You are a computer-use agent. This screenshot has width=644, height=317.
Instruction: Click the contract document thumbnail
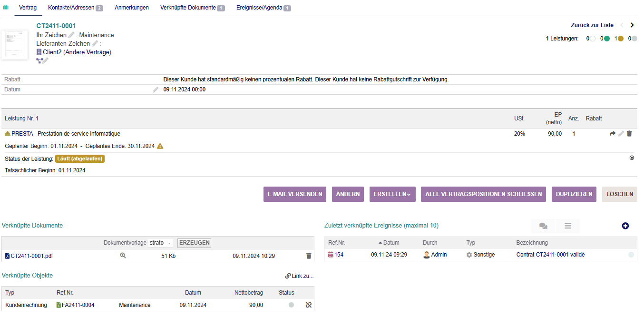click(14, 45)
